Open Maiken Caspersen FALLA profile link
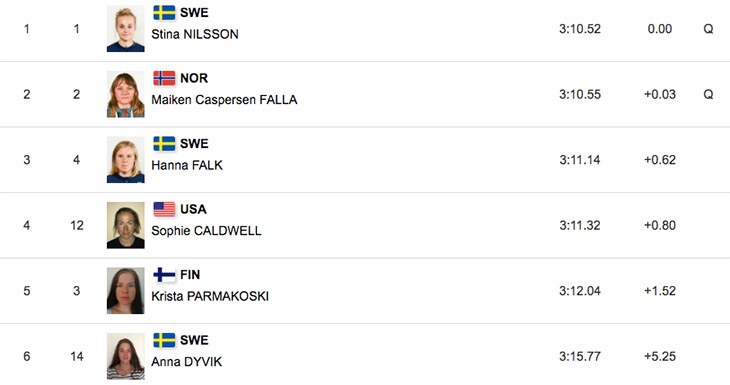This screenshot has width=730, height=385. click(224, 100)
